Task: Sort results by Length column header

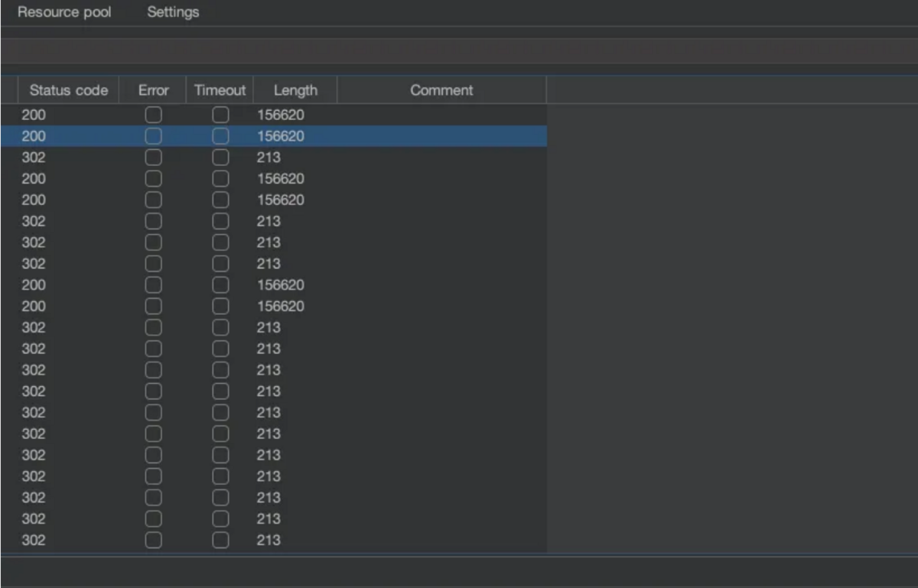Action: coord(295,90)
